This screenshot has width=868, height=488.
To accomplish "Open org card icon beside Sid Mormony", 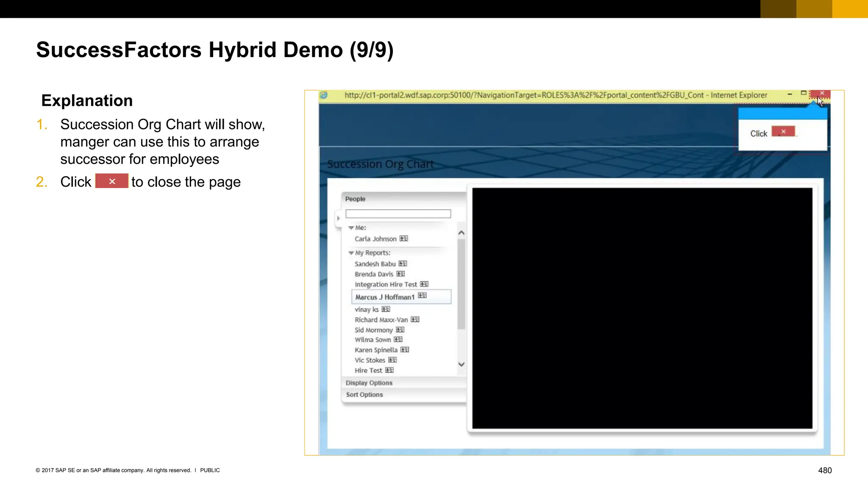I will [x=400, y=329].
